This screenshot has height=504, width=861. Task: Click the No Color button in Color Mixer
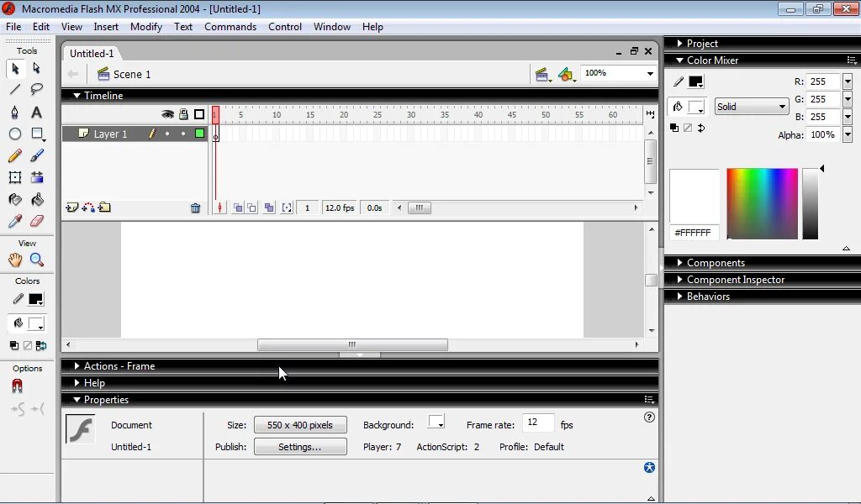click(x=688, y=128)
